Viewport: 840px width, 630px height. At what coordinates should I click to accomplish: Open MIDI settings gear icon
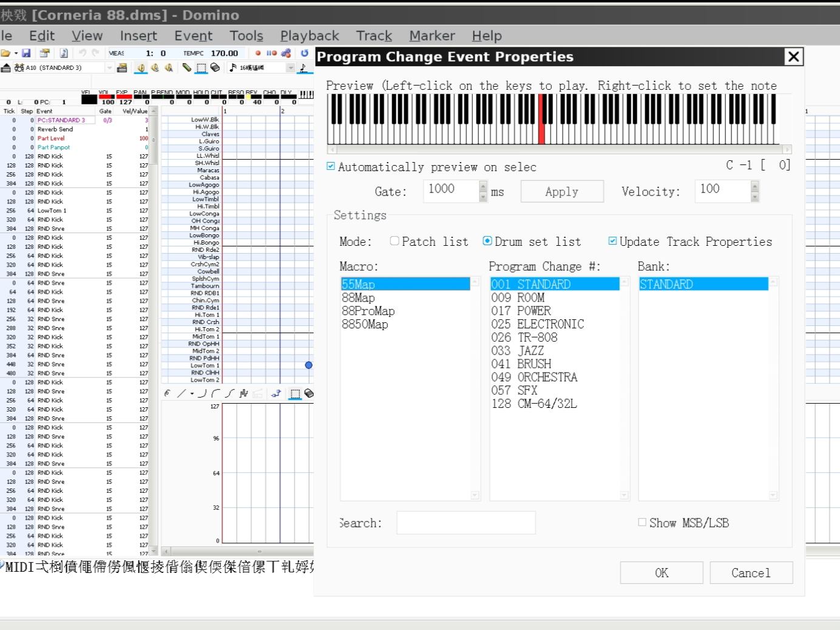(286, 53)
